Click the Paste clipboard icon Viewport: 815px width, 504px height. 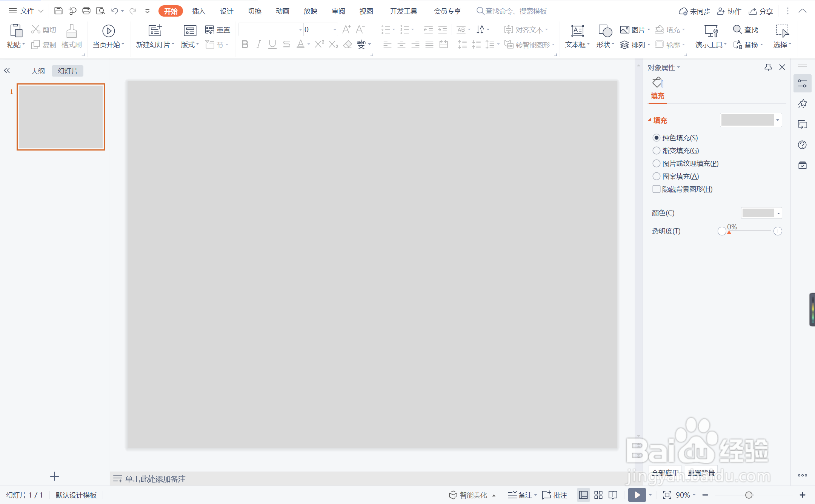point(16,31)
